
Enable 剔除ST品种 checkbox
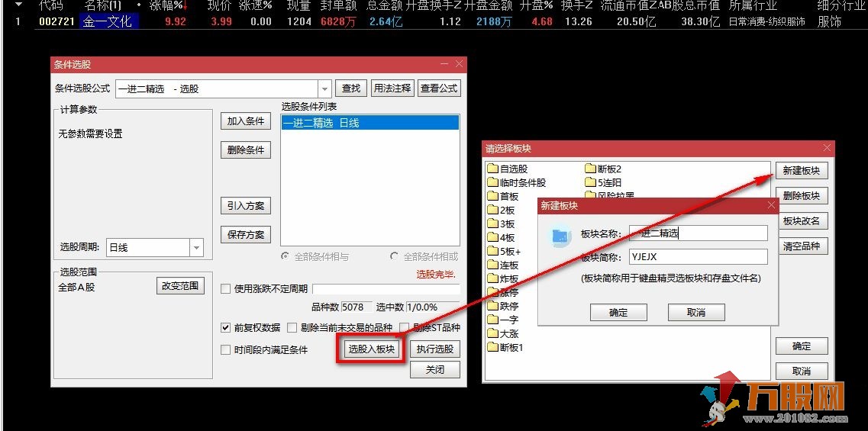[x=404, y=327]
